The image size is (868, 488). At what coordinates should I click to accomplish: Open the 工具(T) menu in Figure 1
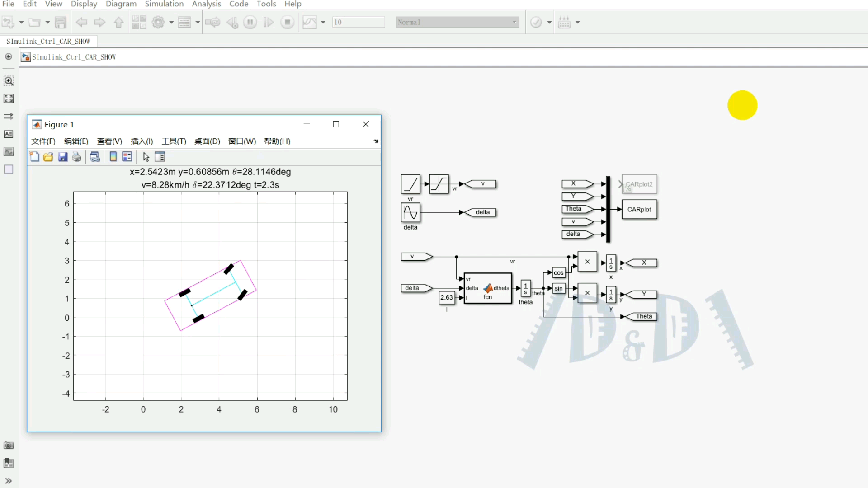(174, 141)
